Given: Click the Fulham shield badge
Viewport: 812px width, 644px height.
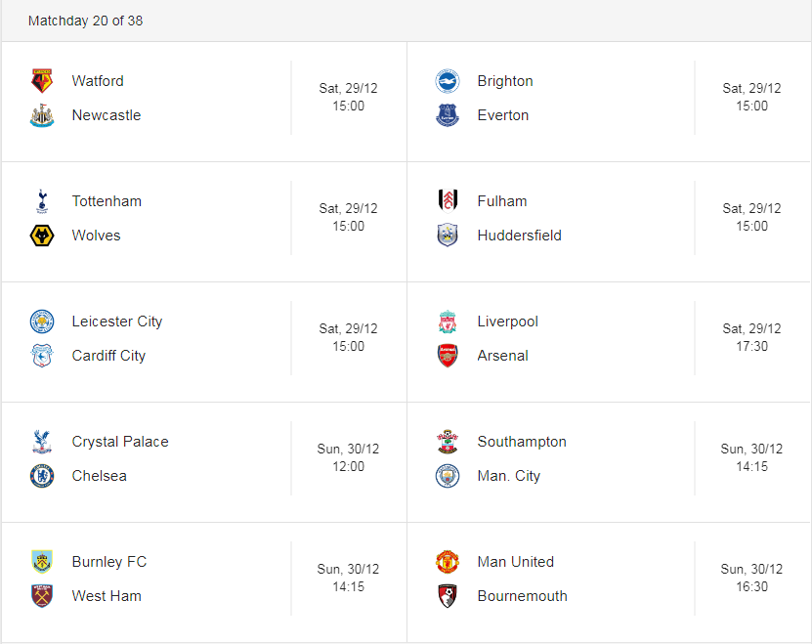Looking at the screenshot, I should point(448,201).
